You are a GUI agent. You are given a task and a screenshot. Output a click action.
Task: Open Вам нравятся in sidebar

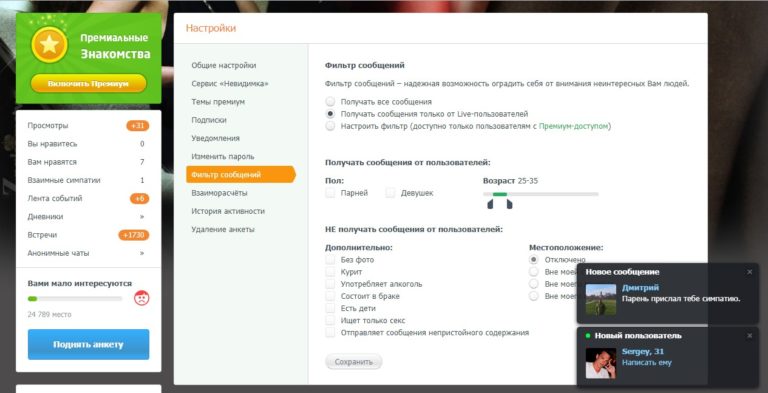point(52,162)
